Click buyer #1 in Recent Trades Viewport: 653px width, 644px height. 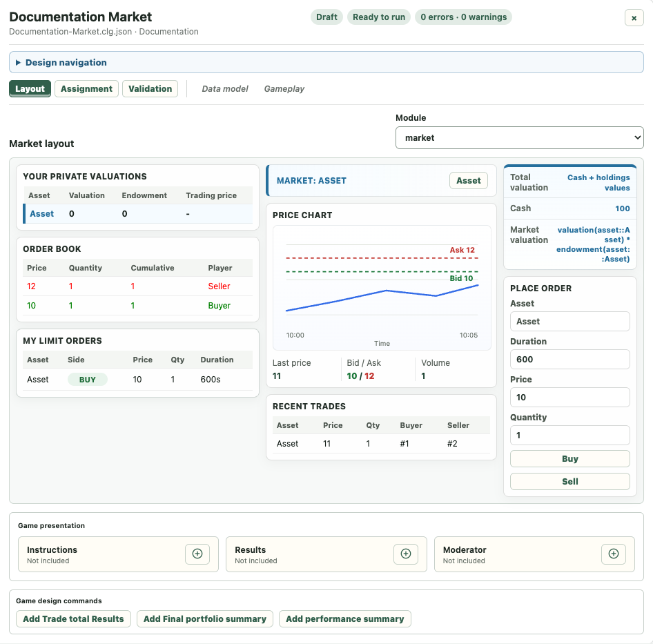click(405, 444)
